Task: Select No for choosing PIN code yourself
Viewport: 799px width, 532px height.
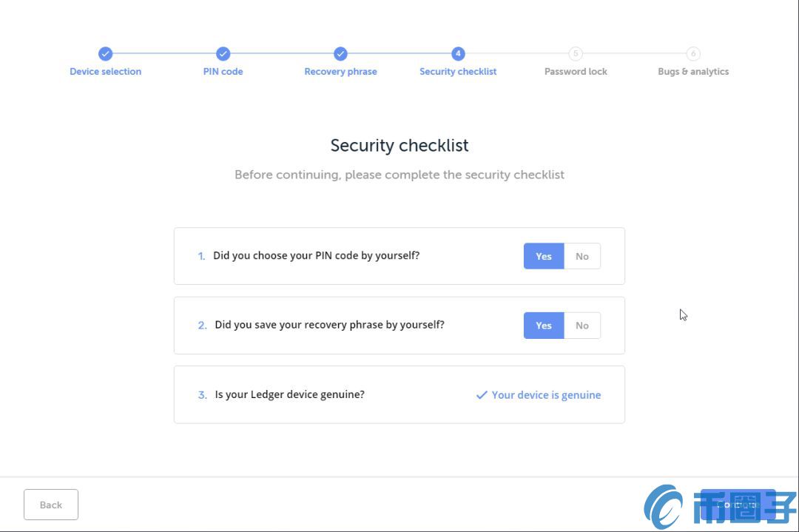Action: 582,256
